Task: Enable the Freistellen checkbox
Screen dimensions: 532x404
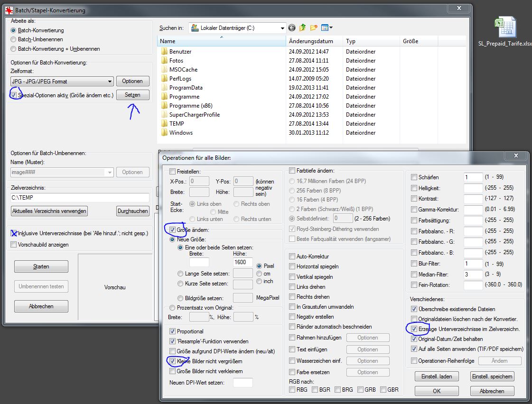Action: pos(172,171)
